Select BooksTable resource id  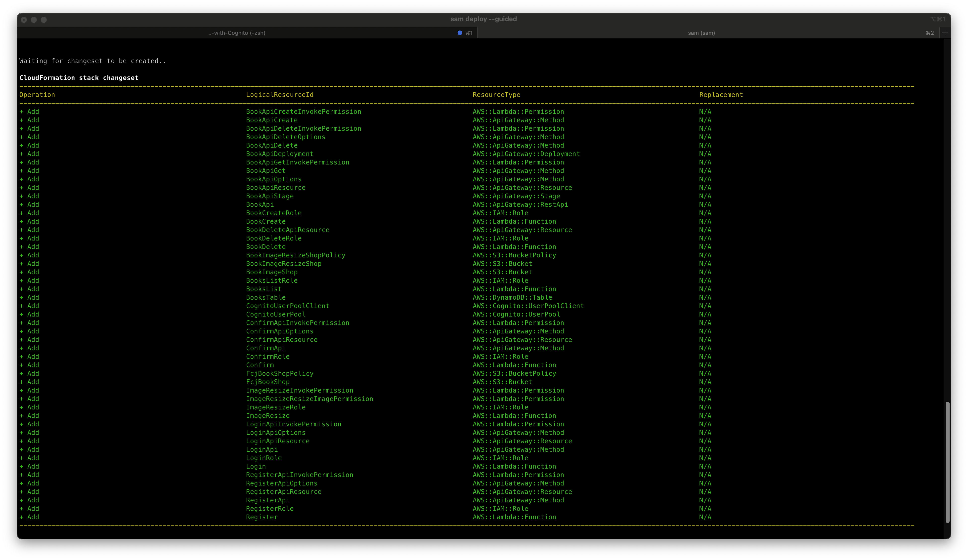266,297
